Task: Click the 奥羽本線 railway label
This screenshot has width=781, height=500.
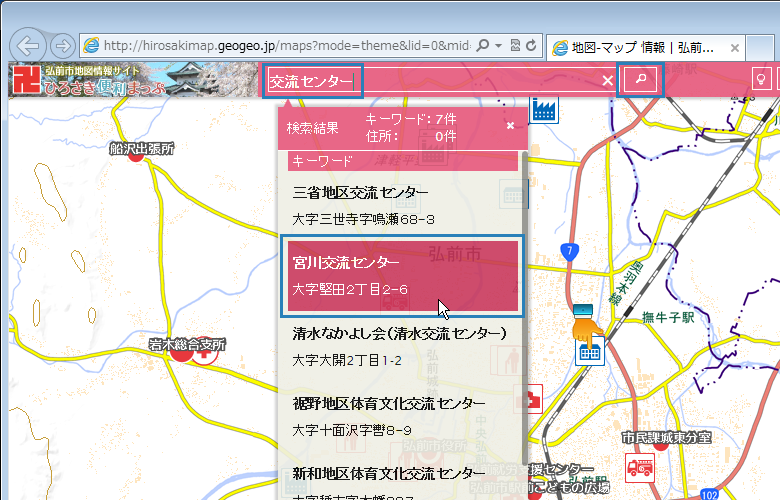Action: tap(628, 283)
